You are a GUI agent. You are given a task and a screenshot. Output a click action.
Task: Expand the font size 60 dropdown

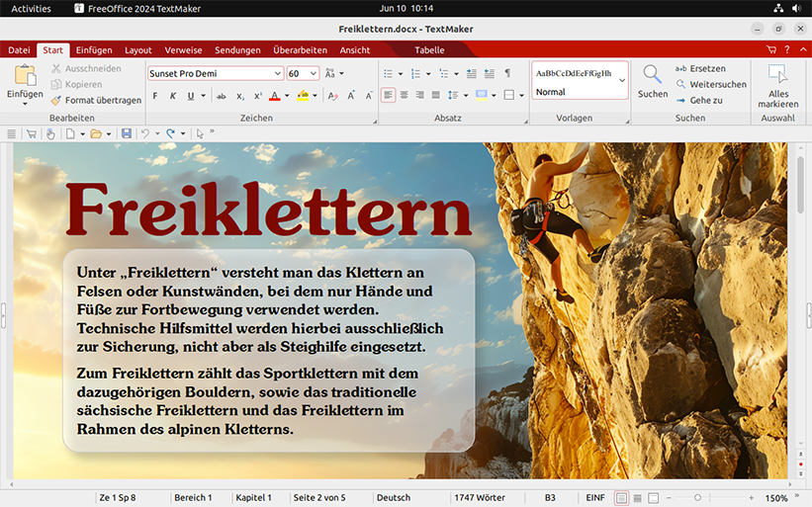314,74
